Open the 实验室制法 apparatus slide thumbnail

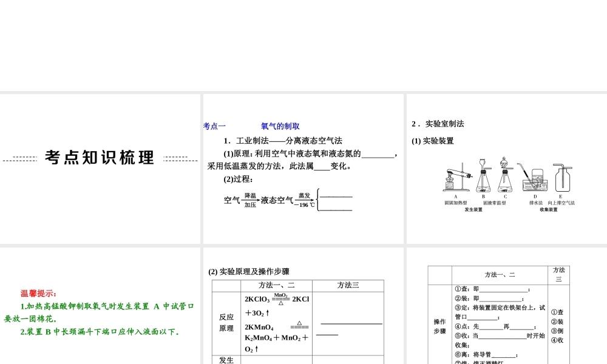(x=507, y=169)
